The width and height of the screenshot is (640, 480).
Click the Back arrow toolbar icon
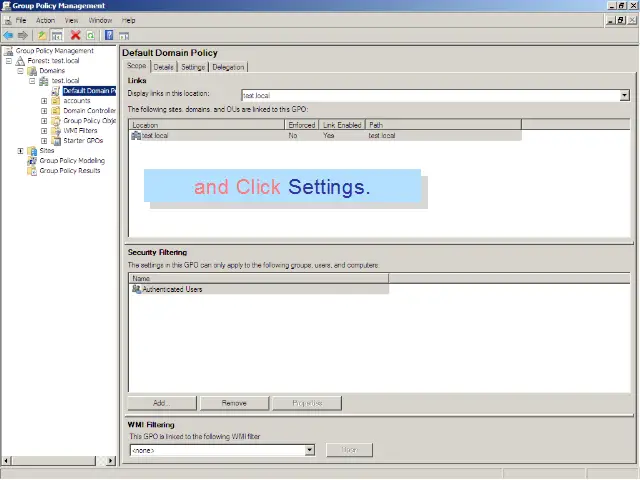[8, 36]
